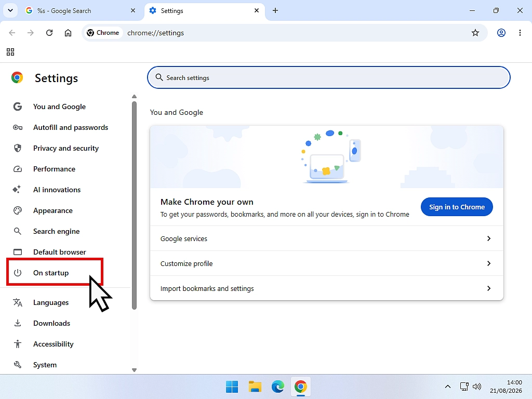The width and height of the screenshot is (532, 399).
Task: Open the volume tray icon
Action: click(477, 387)
